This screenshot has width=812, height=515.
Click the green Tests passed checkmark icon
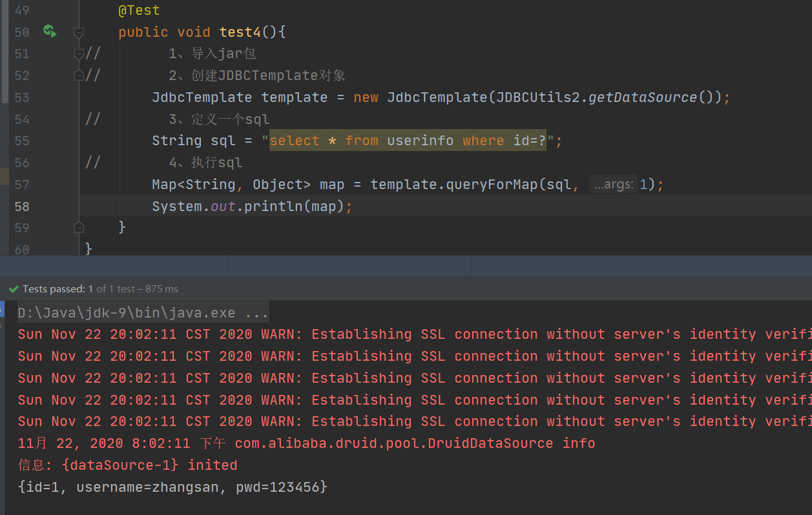pos(14,289)
